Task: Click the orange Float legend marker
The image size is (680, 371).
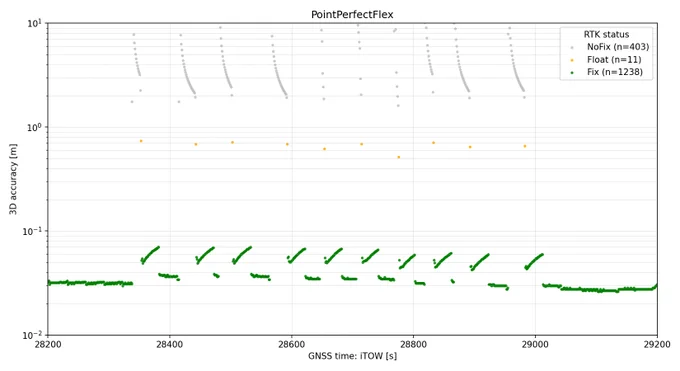Action: (x=572, y=60)
